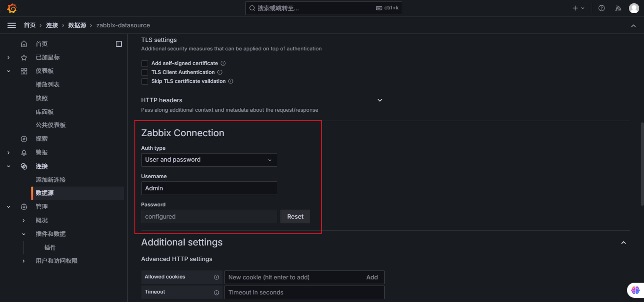Click the Reset password button
Image resolution: width=644 pixels, height=302 pixels.
(x=295, y=217)
